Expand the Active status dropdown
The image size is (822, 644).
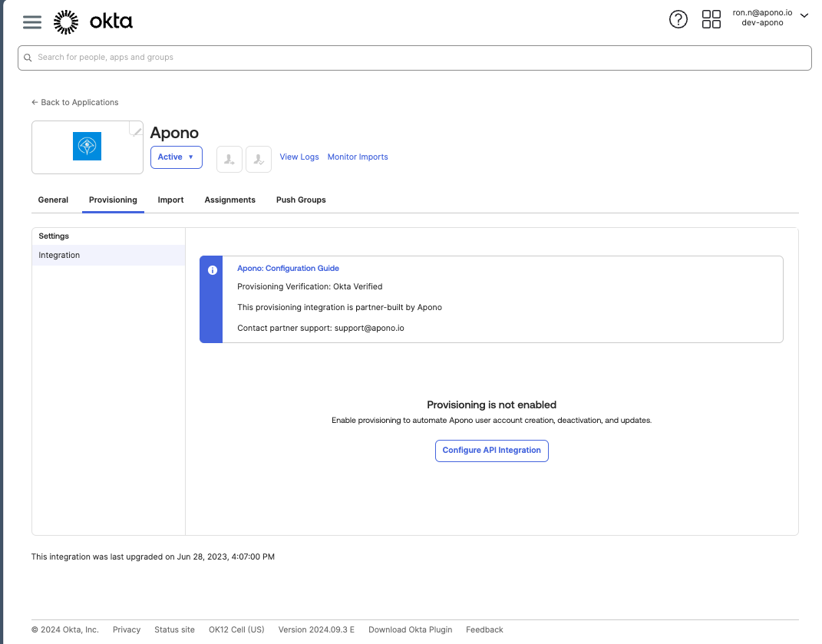pos(177,157)
